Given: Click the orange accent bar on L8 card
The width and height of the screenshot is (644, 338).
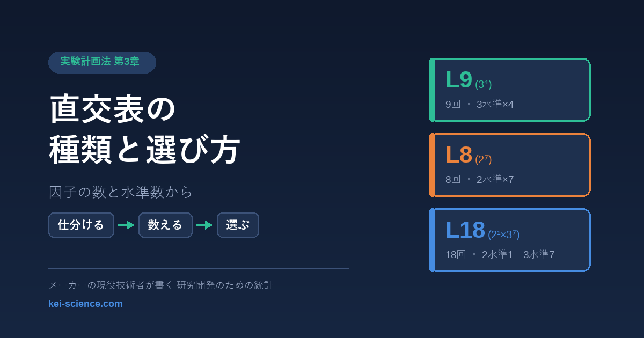Looking at the screenshot, I should pos(432,165).
